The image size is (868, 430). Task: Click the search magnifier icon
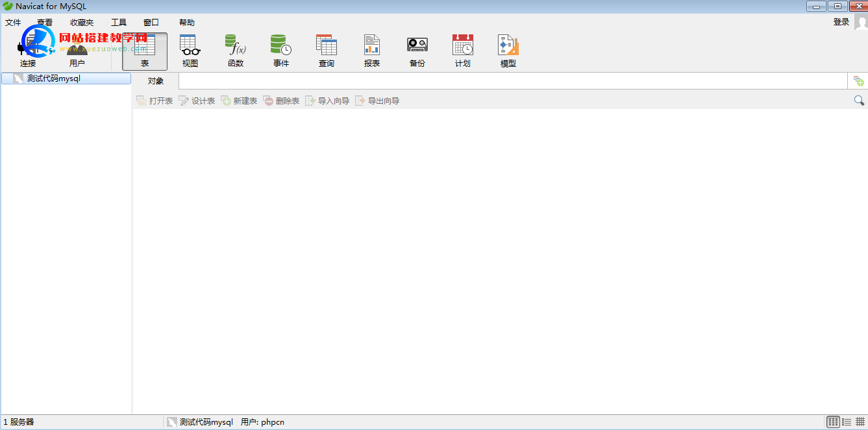[859, 101]
